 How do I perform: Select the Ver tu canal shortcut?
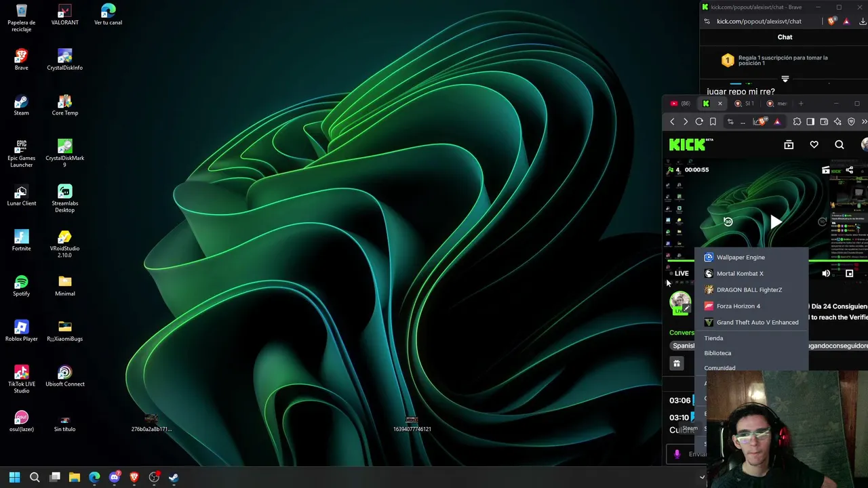pyautogui.click(x=108, y=15)
